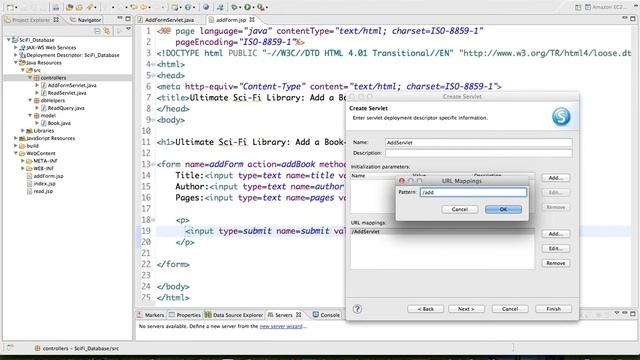The image size is (640, 360).
Task: Toggle Link with Editor in Project Explorer
Action: click(x=107, y=31)
